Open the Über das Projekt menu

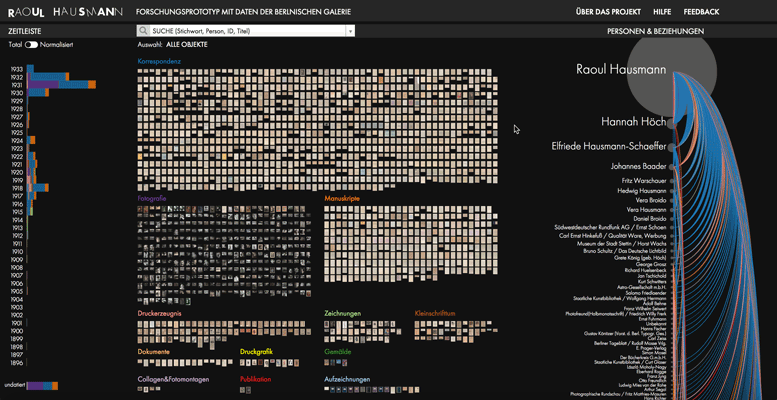pyautogui.click(x=606, y=12)
